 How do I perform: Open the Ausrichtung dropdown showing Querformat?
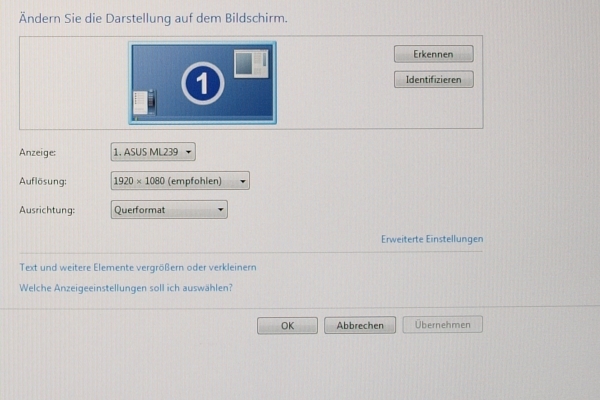pyautogui.click(x=169, y=210)
